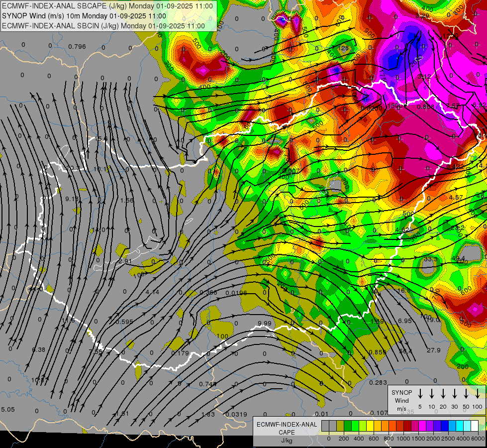487x448 pixels.
Task: Click the map value 0.595
Action: [x=124, y=322]
